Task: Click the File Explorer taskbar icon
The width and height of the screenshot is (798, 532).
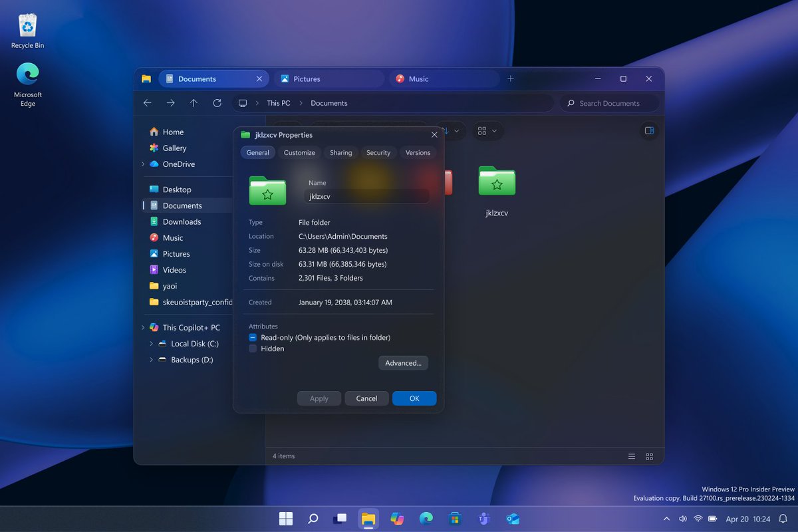Action: coord(368,519)
